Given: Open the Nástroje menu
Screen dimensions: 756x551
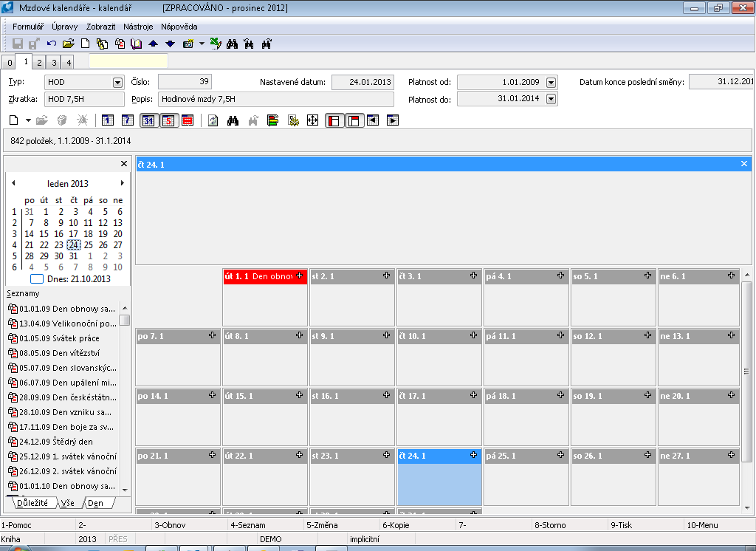Looking at the screenshot, I should point(139,27).
